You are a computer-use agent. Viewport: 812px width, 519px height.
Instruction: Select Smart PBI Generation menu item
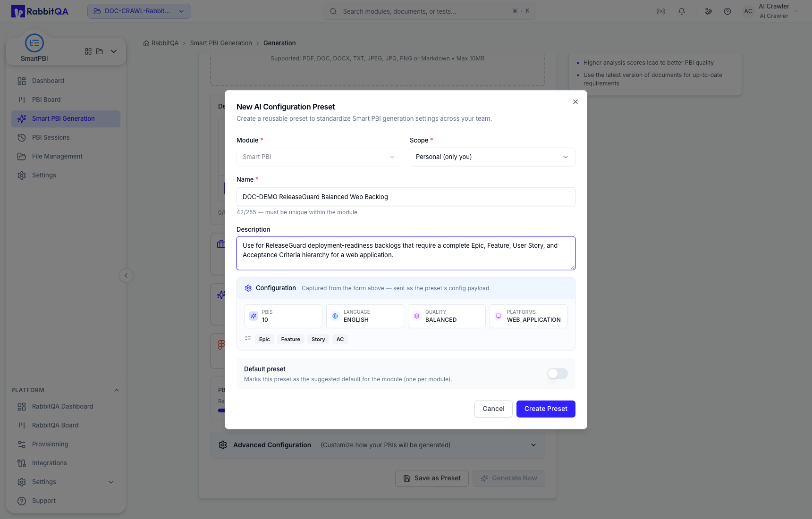coord(66,119)
